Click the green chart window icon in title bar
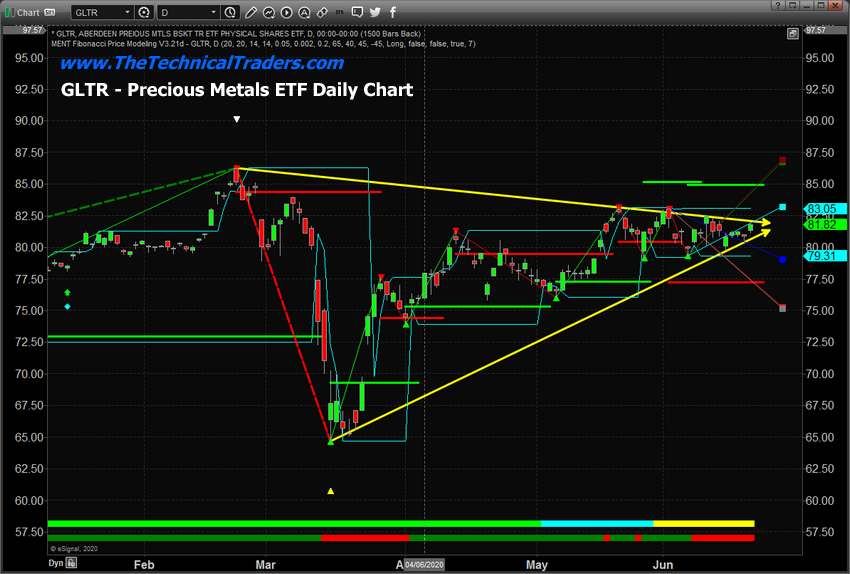This screenshot has width=850, height=574. click(x=9, y=12)
